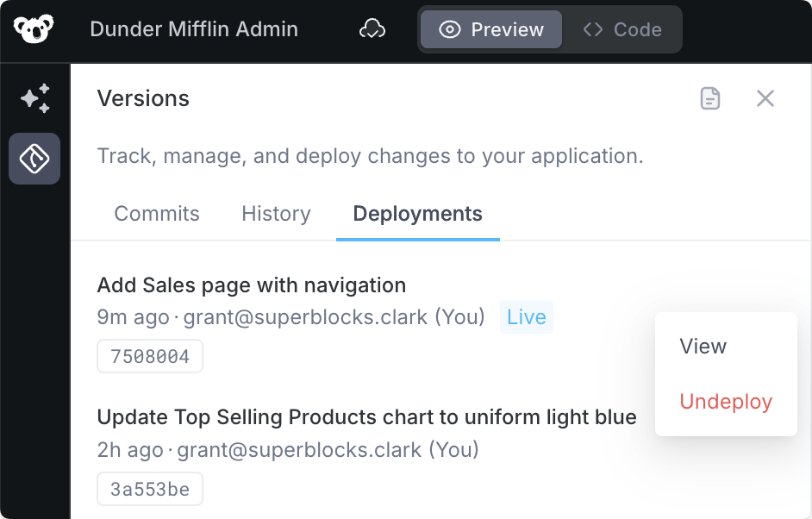Click the koala logo in the top-left

[34, 29]
